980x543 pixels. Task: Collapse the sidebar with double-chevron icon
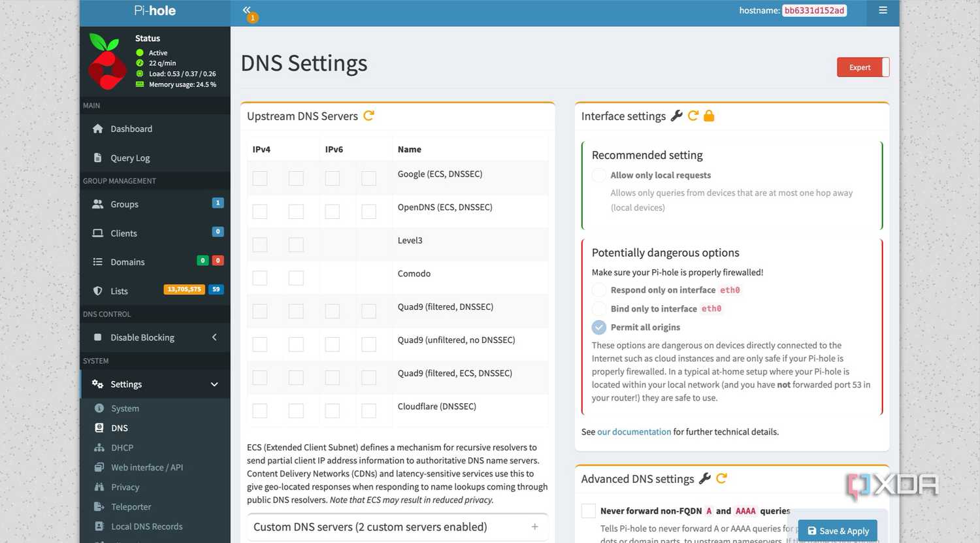point(246,10)
